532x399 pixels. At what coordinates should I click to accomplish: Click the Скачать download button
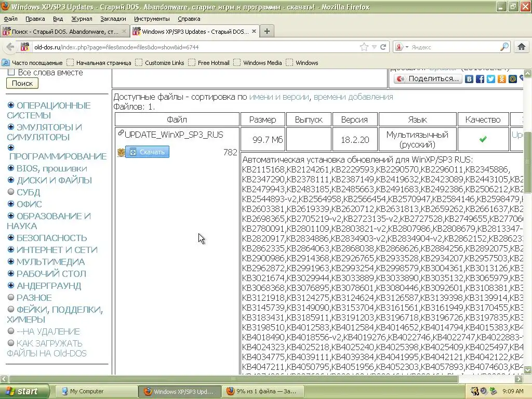coord(147,152)
